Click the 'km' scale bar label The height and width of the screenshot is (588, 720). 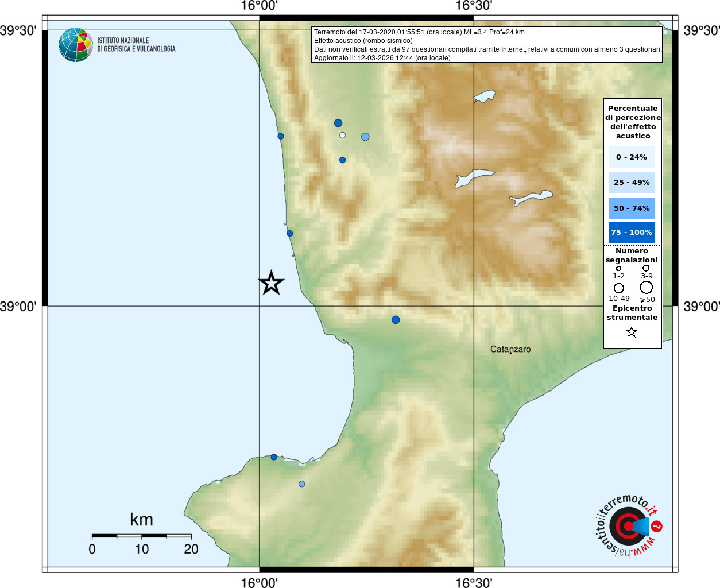coord(141,520)
